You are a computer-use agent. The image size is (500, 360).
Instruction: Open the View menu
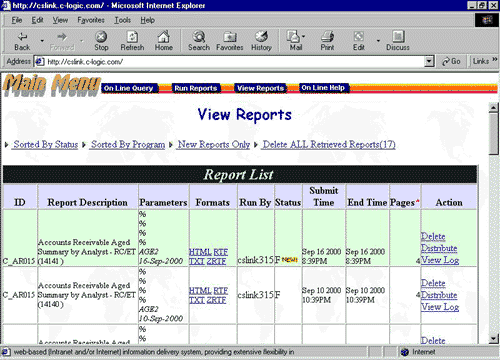point(60,20)
